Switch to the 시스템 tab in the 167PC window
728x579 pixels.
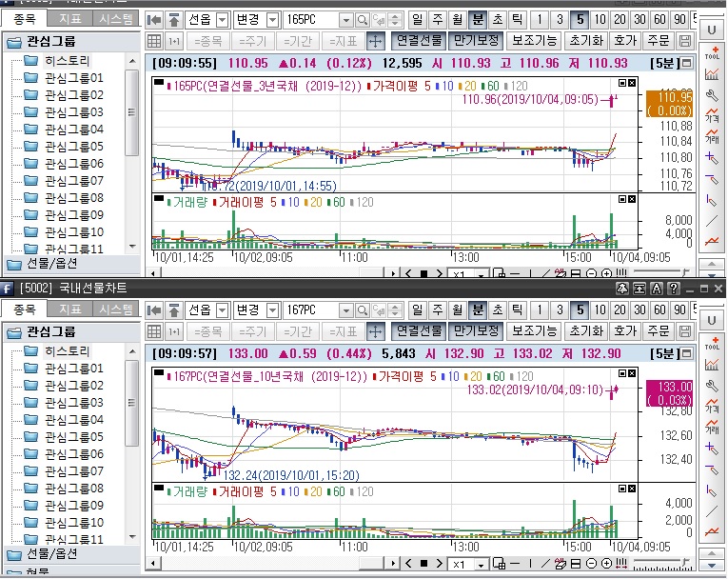click(116, 309)
